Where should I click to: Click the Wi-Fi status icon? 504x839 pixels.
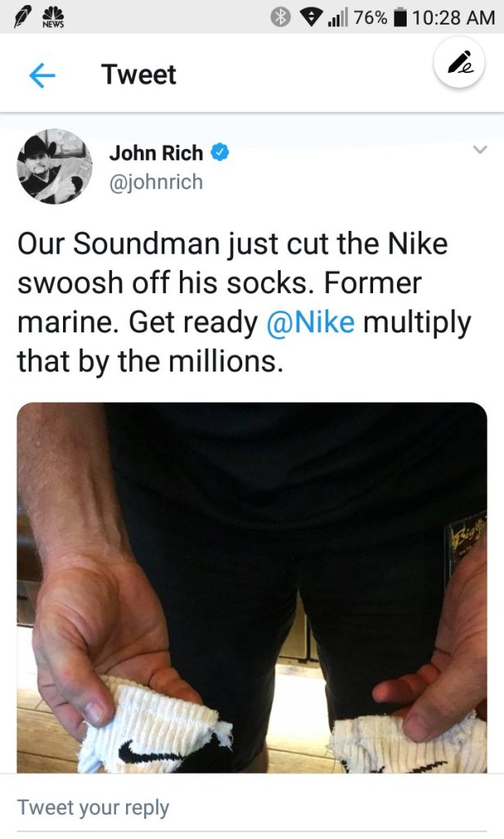pyautogui.click(x=311, y=17)
